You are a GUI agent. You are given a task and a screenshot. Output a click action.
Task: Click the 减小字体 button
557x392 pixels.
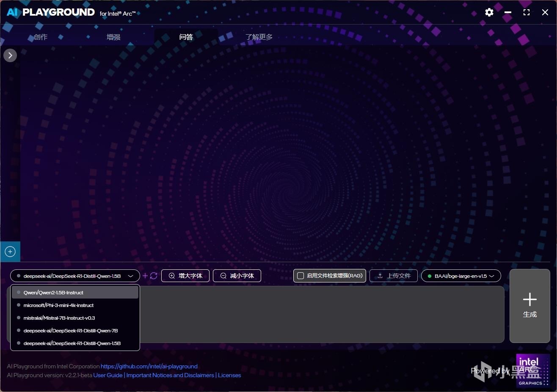point(237,276)
